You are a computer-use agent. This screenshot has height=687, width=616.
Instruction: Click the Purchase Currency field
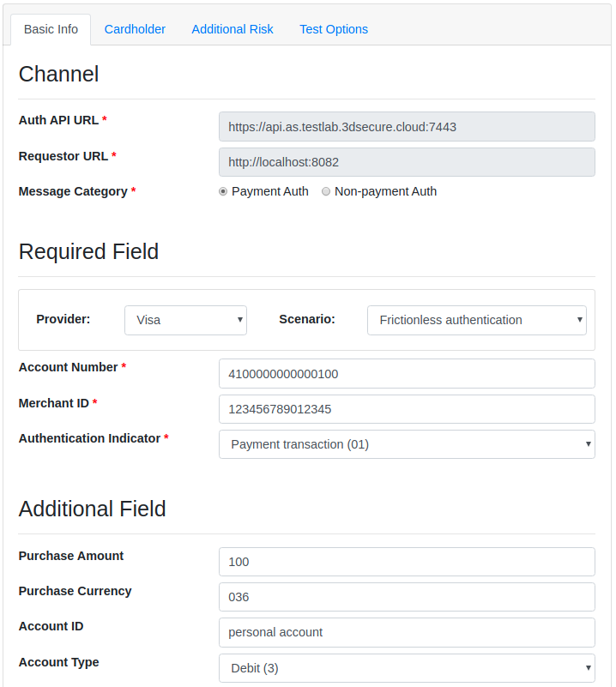tap(407, 597)
